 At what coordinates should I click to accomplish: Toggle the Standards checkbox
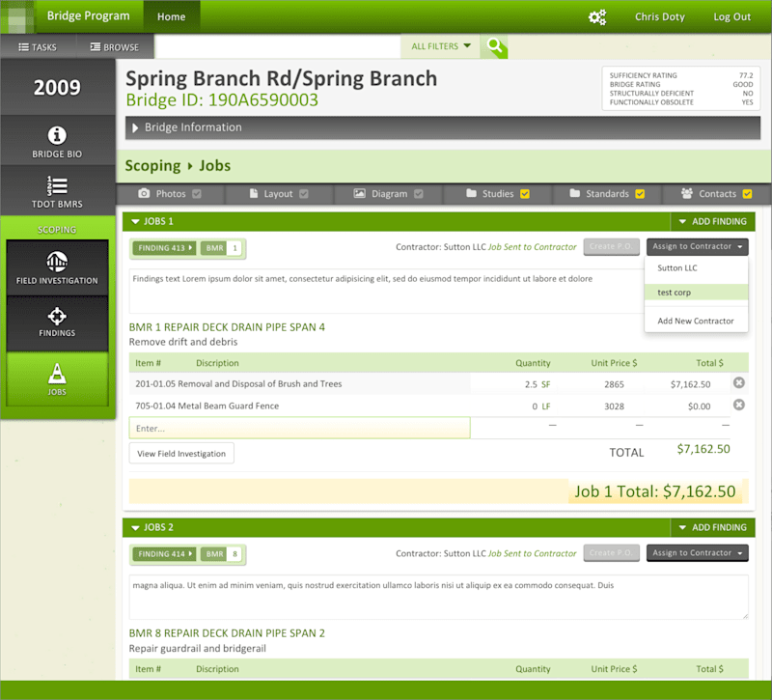tap(640, 194)
